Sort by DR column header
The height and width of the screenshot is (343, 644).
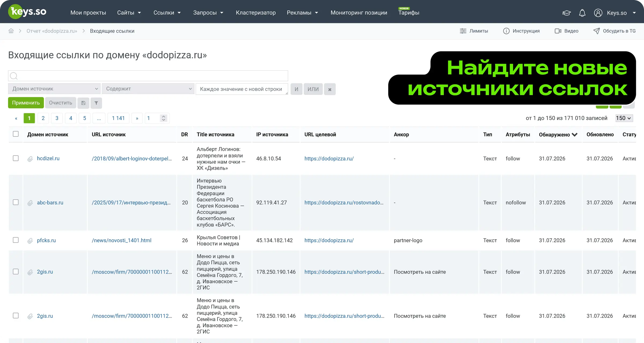[x=184, y=135]
